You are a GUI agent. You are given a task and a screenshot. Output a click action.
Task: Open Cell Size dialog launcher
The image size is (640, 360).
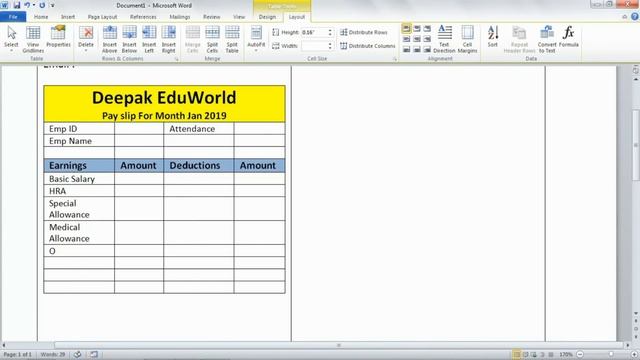click(x=395, y=59)
